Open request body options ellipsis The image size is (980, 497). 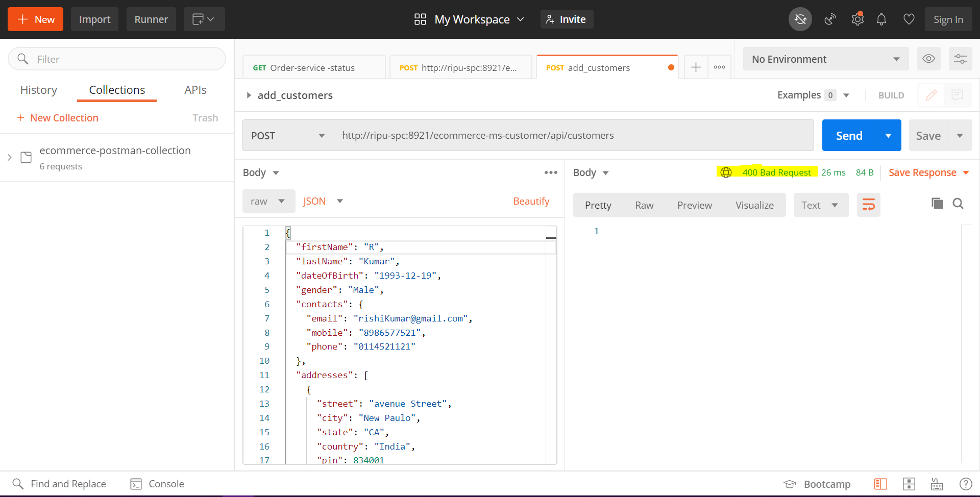point(551,172)
